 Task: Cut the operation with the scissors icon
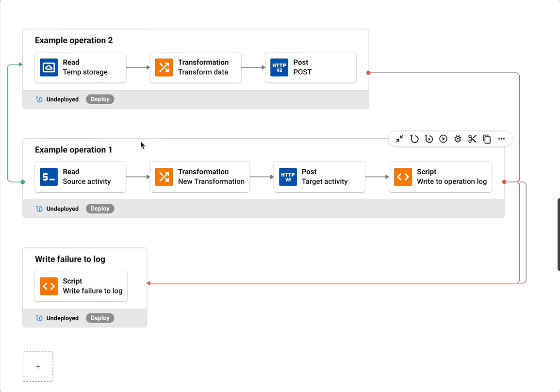[472, 139]
